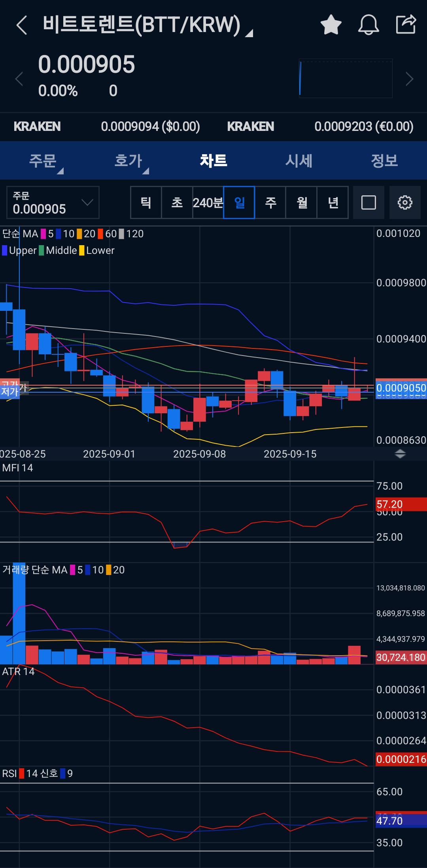Toggle the favorite star icon
Screen dimensions: 427x868
click(331, 25)
